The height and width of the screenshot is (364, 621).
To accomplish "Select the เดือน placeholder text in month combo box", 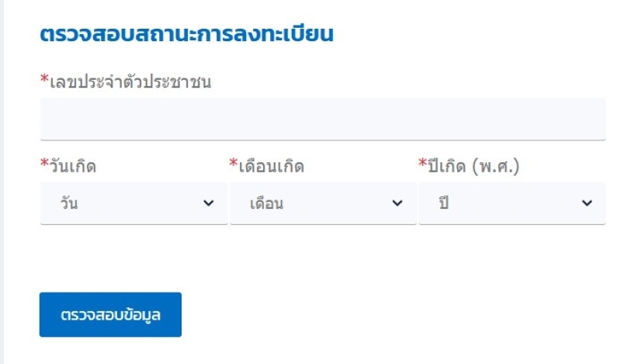I will pyautogui.click(x=266, y=203).
